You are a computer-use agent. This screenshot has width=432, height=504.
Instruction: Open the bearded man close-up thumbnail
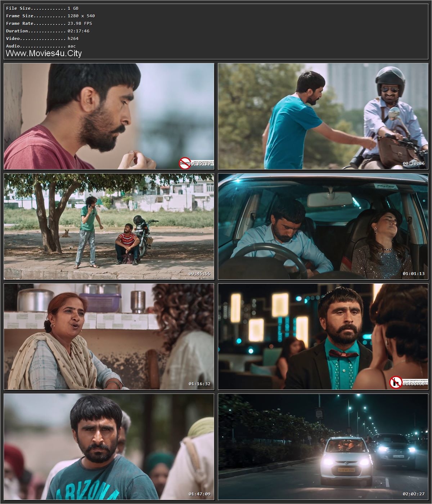tap(108, 115)
